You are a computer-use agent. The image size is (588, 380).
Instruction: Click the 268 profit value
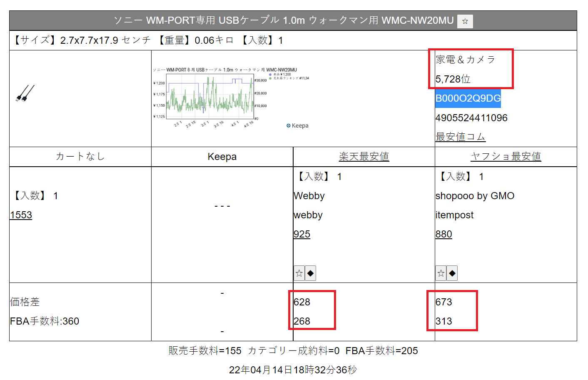point(302,321)
